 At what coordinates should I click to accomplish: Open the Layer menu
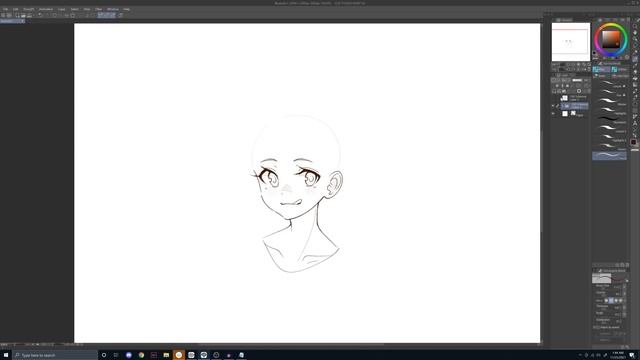pyautogui.click(x=61, y=9)
